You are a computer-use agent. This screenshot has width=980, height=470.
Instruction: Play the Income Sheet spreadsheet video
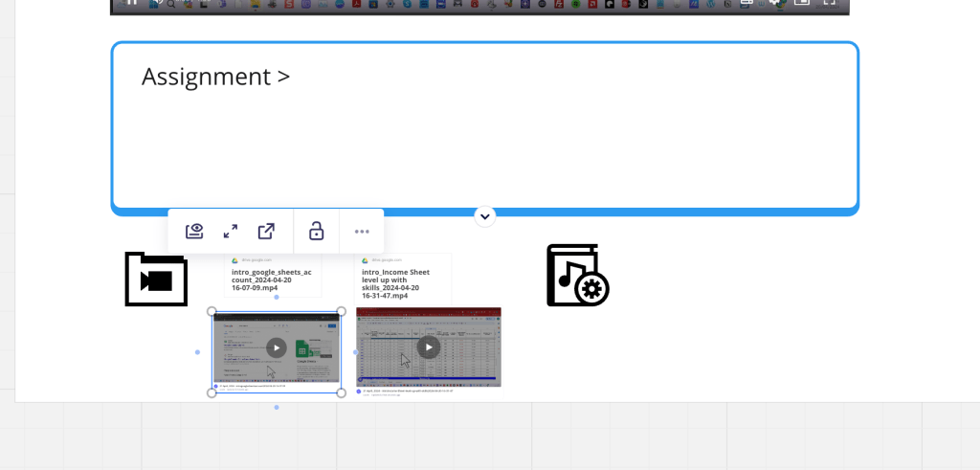coord(429,347)
